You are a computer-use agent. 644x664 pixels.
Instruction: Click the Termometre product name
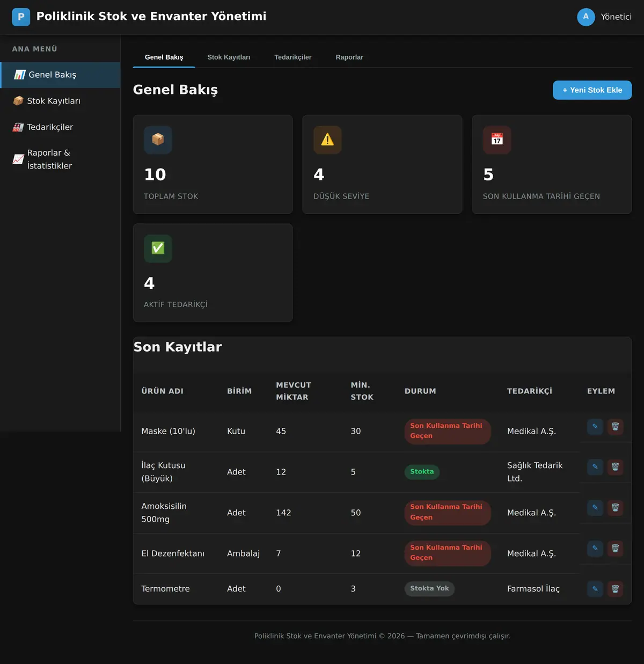(165, 589)
